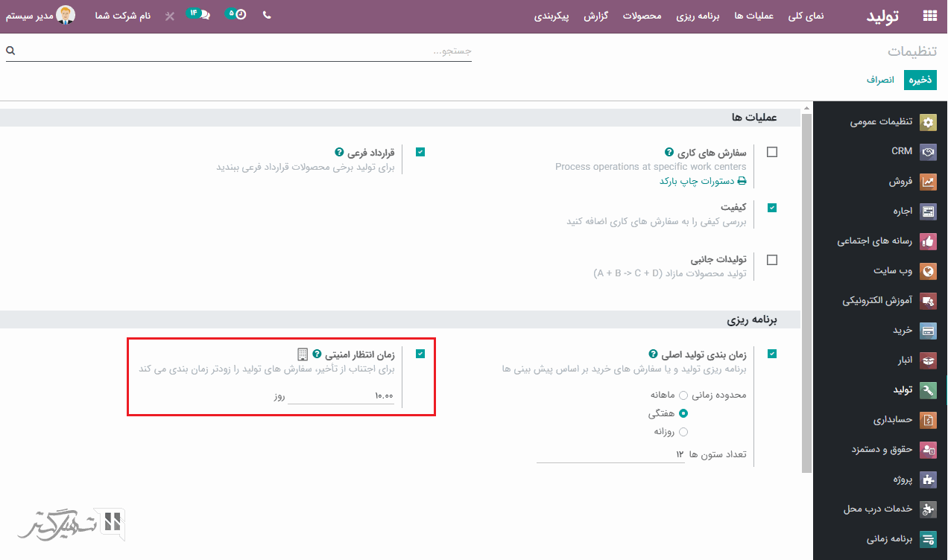Open برنامه ریزی menu
The width and height of the screenshot is (948, 560).
(698, 16)
